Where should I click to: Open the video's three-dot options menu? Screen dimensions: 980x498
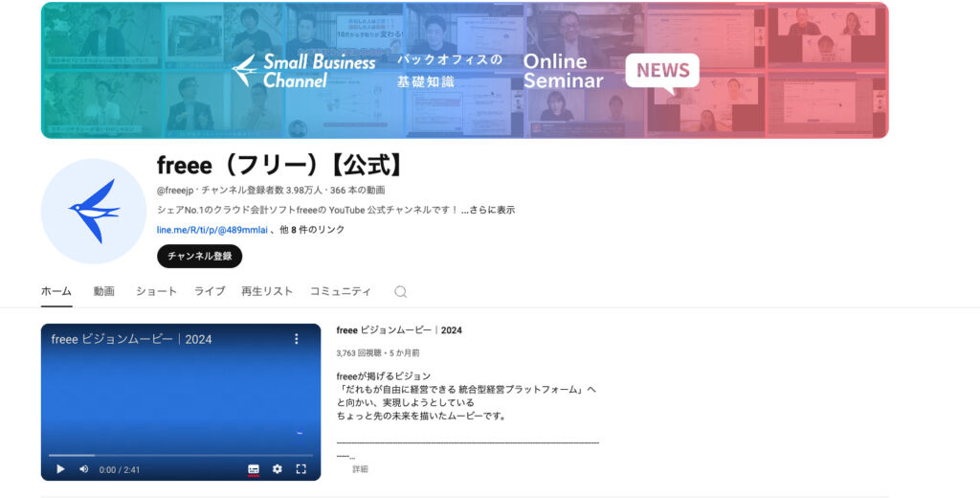coord(297,338)
